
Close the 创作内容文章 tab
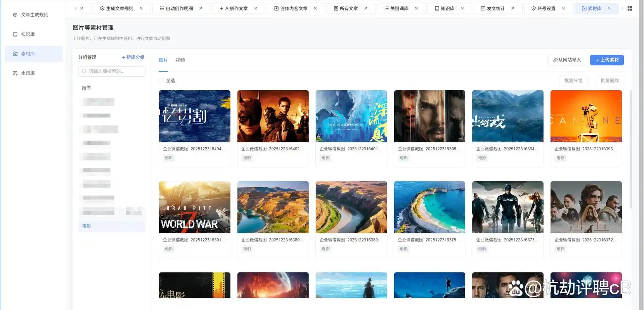point(315,8)
